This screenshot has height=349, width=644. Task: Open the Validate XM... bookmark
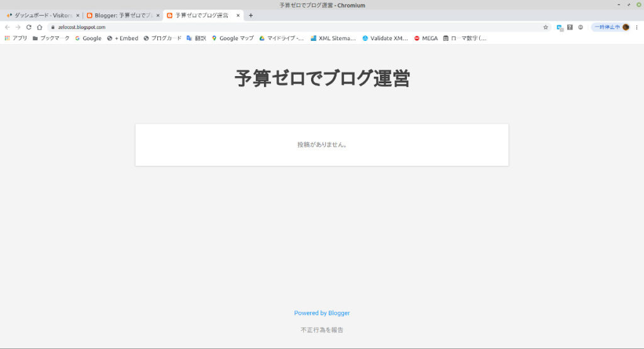pyautogui.click(x=385, y=38)
